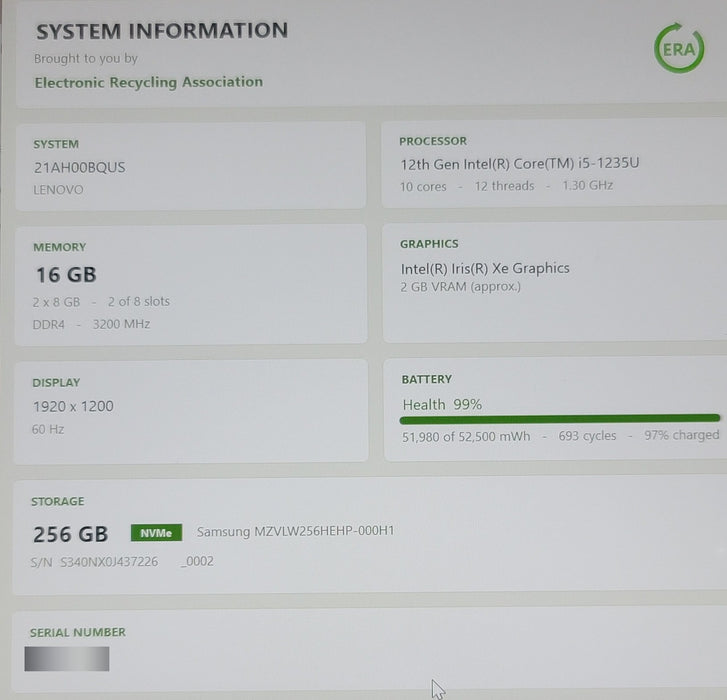The width and height of the screenshot is (727, 700).
Task: Click the STORAGE section heading
Action: click(57, 502)
